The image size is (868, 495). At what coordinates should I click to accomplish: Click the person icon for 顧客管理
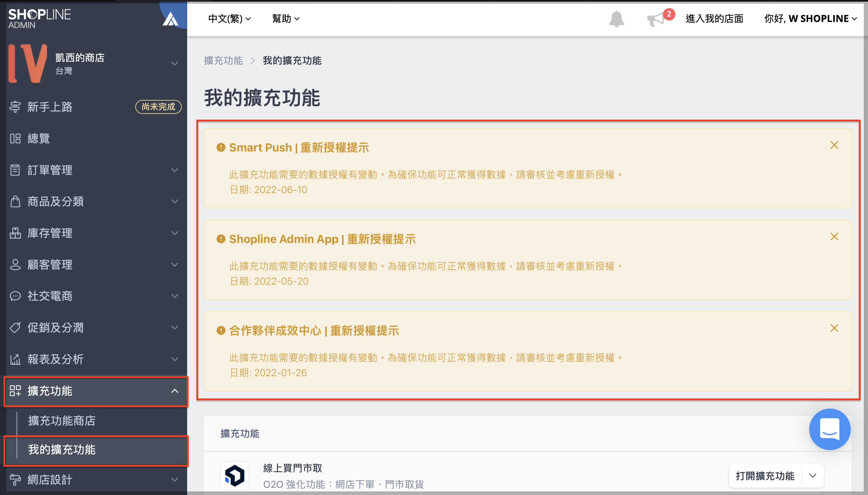click(15, 264)
